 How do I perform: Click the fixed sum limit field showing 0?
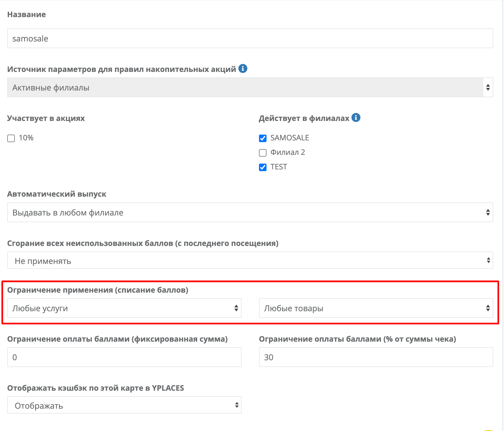point(124,357)
